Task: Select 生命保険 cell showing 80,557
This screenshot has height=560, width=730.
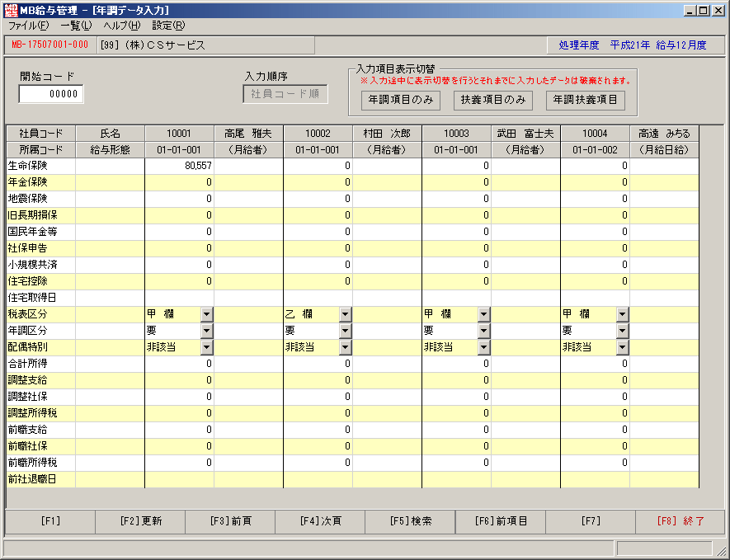Action: (180, 166)
